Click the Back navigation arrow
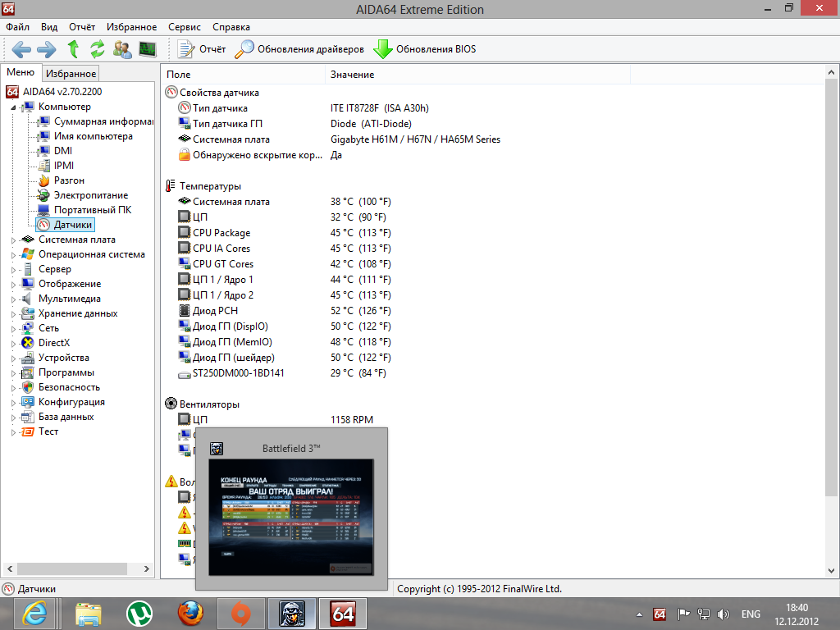 [21, 49]
